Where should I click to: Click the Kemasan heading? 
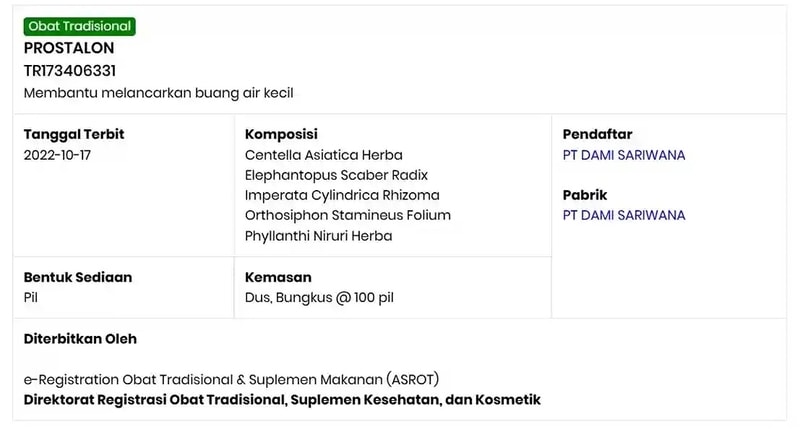pos(278,277)
